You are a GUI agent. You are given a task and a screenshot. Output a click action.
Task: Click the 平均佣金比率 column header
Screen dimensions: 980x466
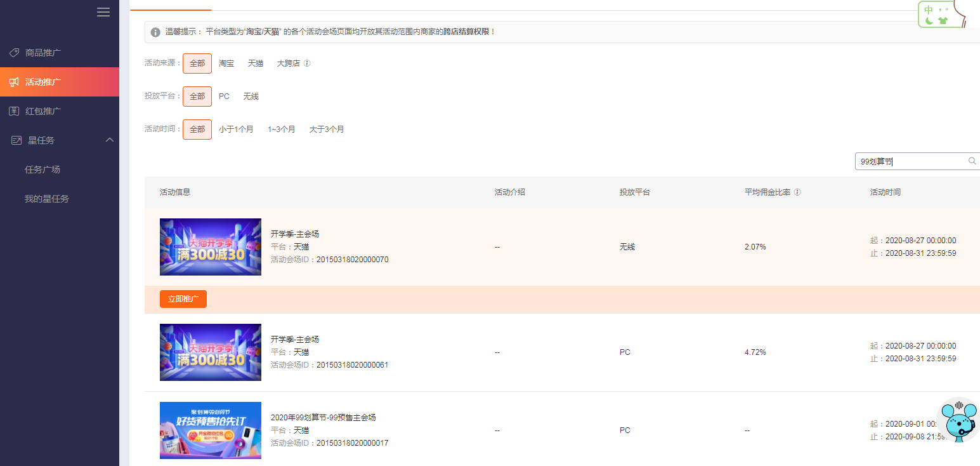coord(768,192)
